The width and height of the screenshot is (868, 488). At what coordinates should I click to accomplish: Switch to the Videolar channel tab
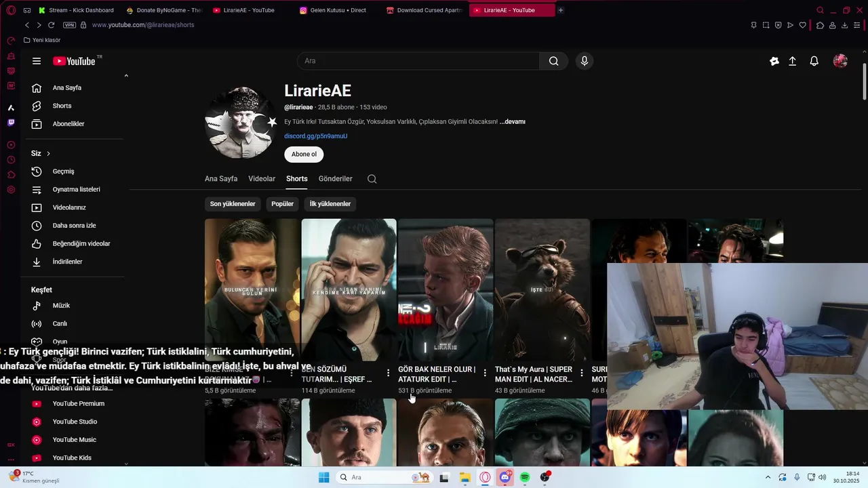click(x=262, y=179)
